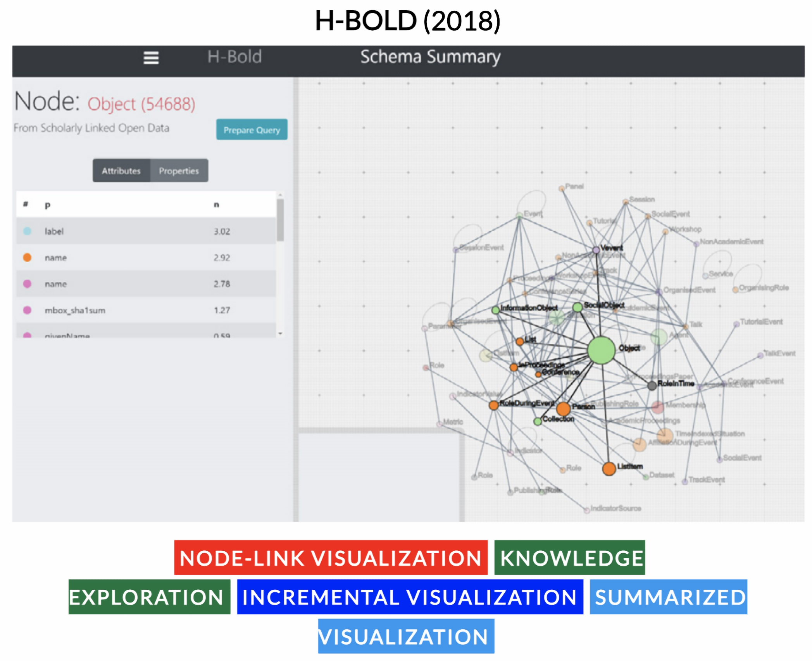Click the orange Person node
This screenshot has height=661, width=812.
coord(563,408)
